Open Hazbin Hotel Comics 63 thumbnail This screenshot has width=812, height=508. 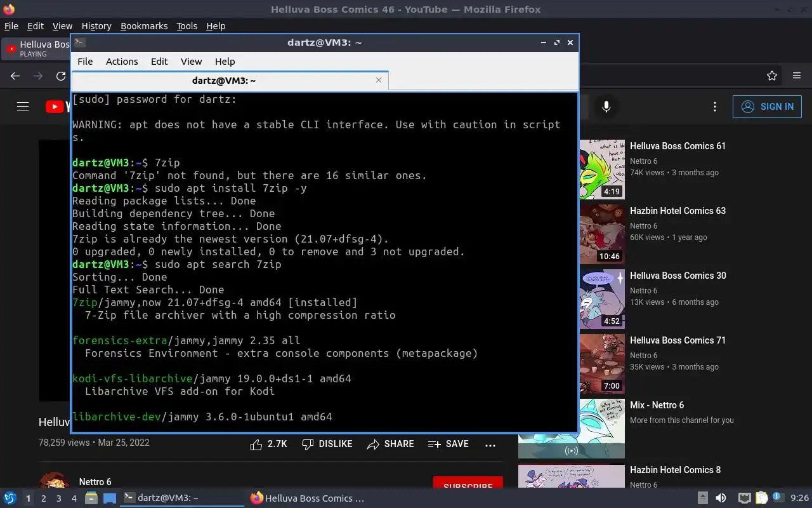point(603,234)
